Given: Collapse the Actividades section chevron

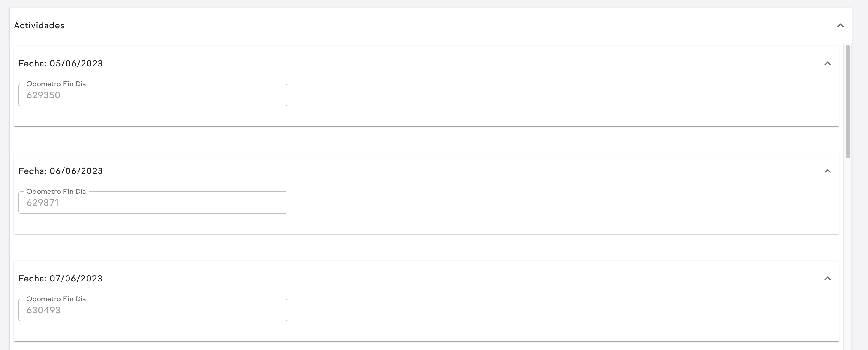Looking at the screenshot, I should click(840, 25).
